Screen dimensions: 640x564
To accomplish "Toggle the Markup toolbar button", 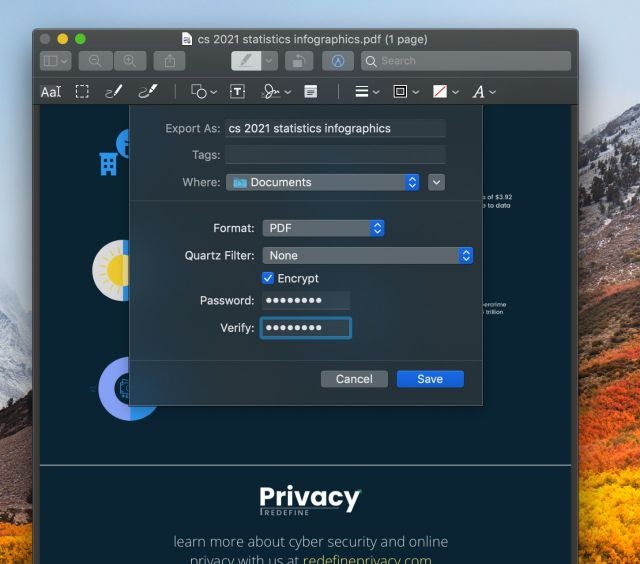I will [x=338, y=61].
